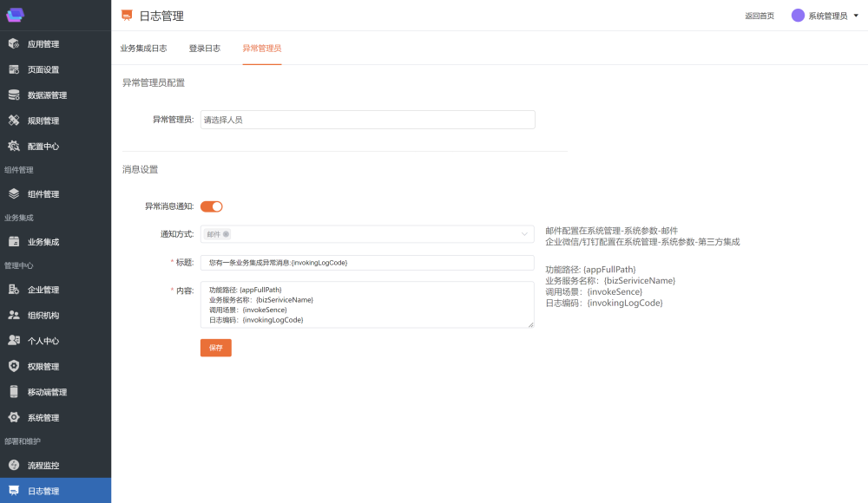Click the 组件管理 layers icon
The height and width of the screenshot is (503, 868).
(14, 194)
